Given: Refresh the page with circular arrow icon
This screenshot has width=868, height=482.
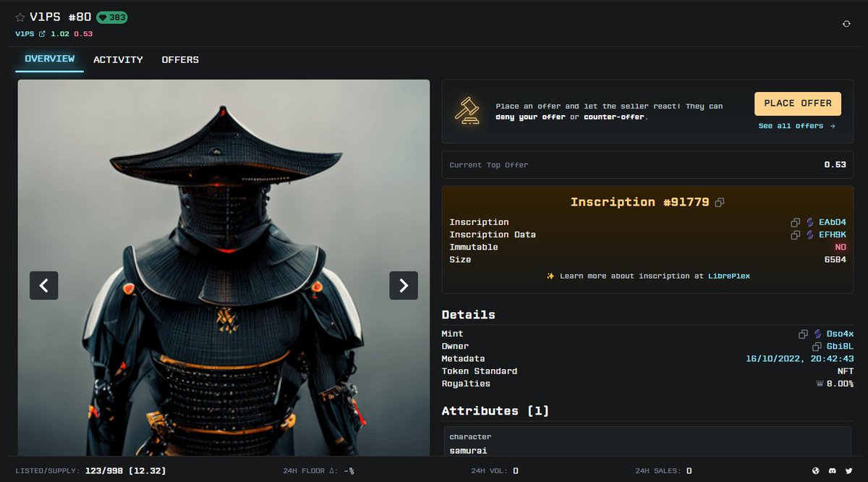Looking at the screenshot, I should (845, 23).
